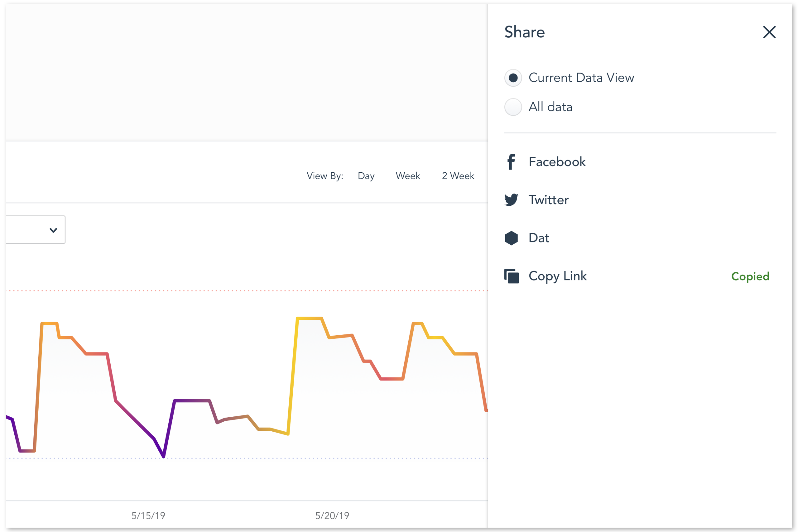Switch chart view to Week
Screen dimensions: 798x532
[407, 176]
